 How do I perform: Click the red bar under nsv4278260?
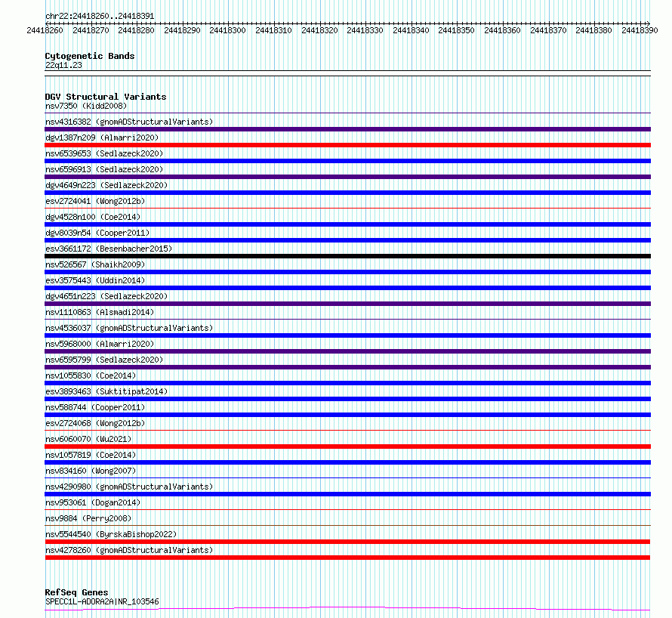347,558
